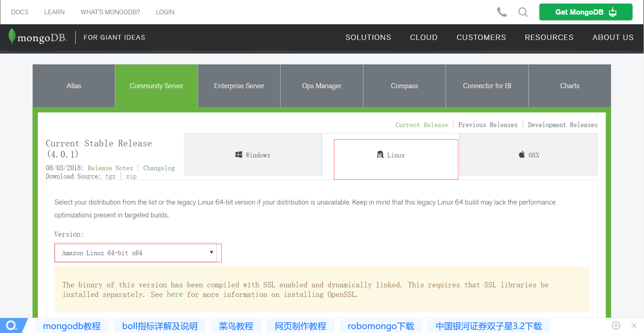This screenshot has height=333, width=644.
Task: Select the Windows platform tab
Action: (x=253, y=155)
